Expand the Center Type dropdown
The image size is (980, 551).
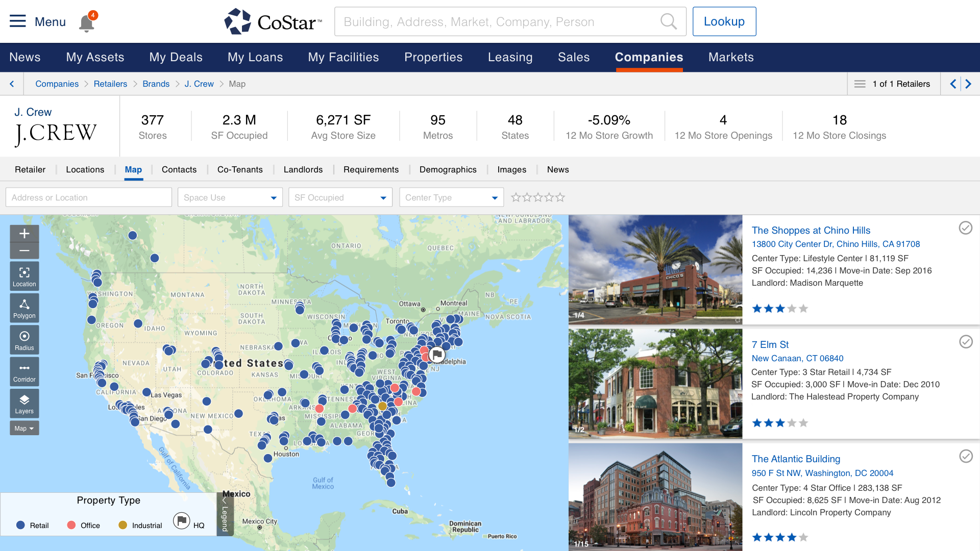(x=451, y=197)
